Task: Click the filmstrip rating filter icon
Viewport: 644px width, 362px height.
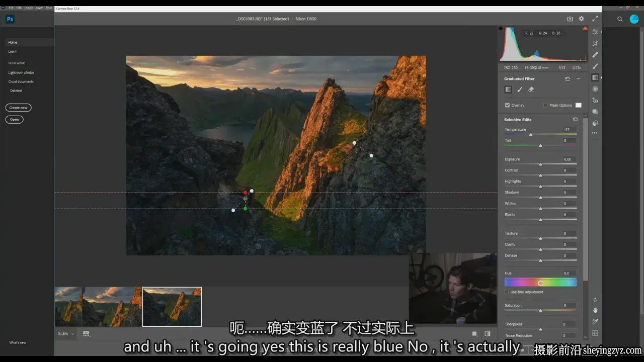Action: (x=86, y=333)
